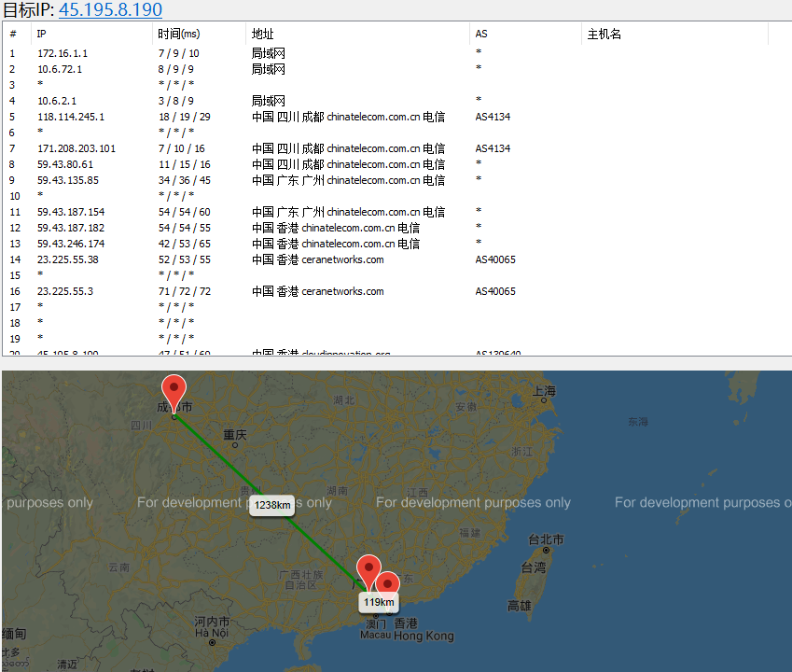This screenshot has height=672, width=792.
Task: Click the AS40065 entry for 23.225.55.3
Action: click(495, 291)
